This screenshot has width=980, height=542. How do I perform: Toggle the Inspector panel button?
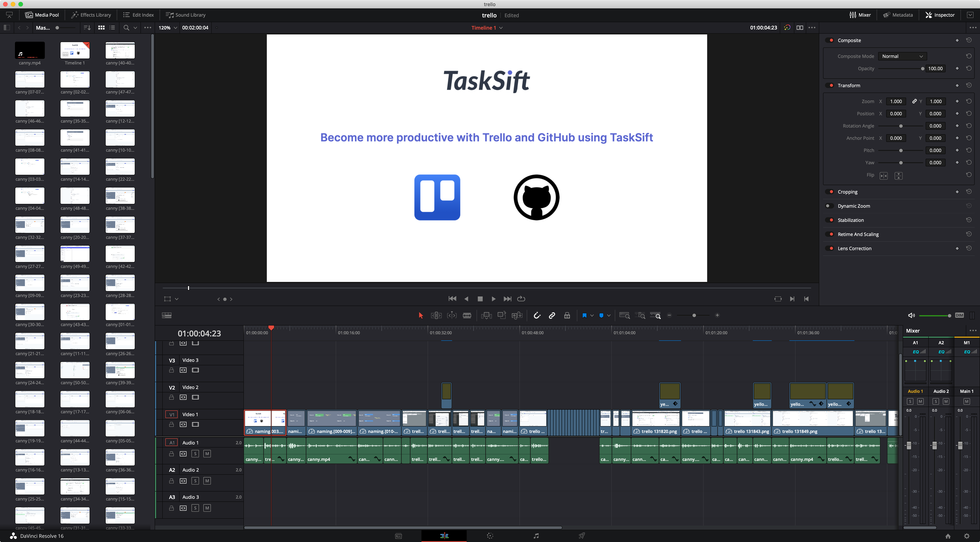(940, 15)
